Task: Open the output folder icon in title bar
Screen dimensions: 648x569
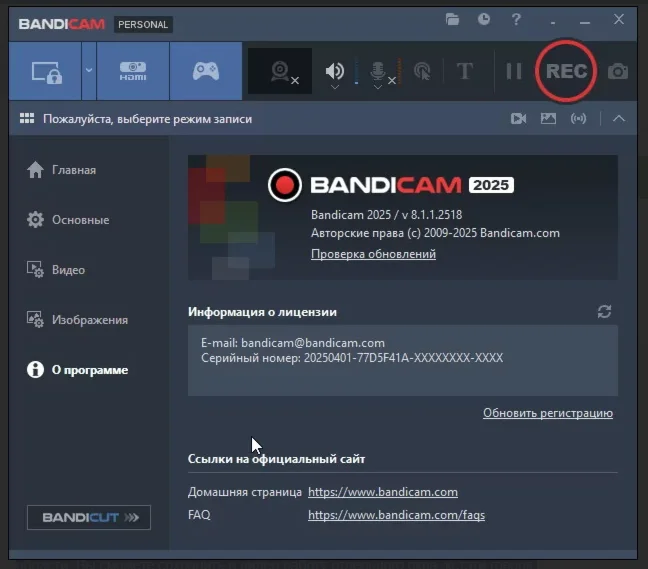Action: [453, 19]
